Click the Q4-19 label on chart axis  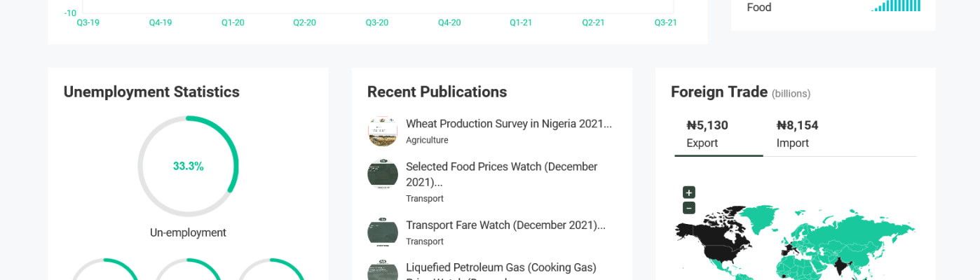pos(161,22)
